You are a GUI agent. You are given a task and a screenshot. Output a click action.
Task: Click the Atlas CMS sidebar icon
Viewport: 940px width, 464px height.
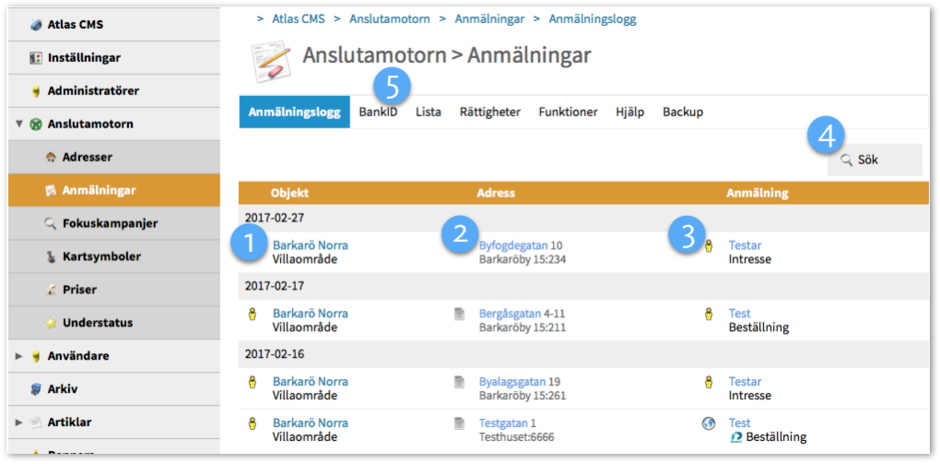(35, 24)
